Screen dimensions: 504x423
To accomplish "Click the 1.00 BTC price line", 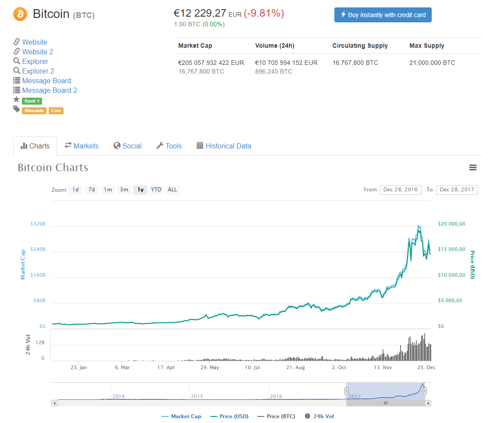I will click(199, 24).
